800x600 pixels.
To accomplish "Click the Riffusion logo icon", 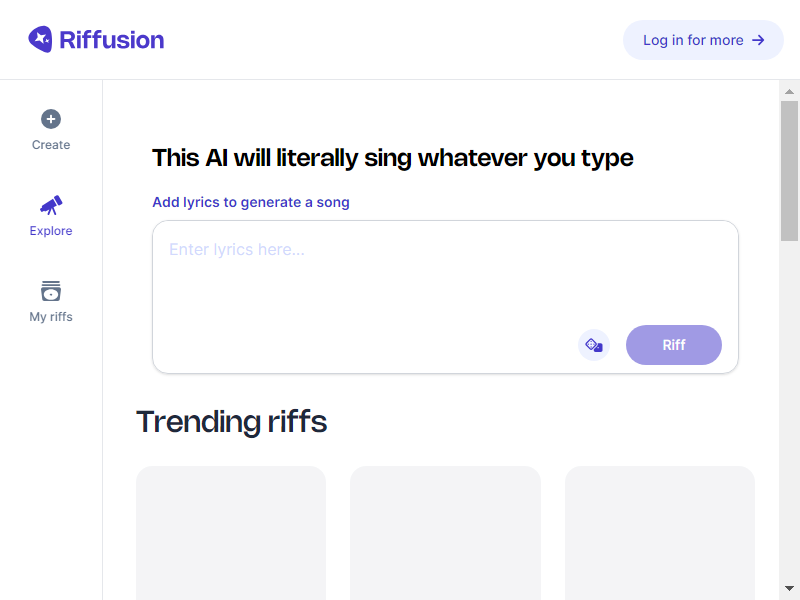I will pos(40,39).
